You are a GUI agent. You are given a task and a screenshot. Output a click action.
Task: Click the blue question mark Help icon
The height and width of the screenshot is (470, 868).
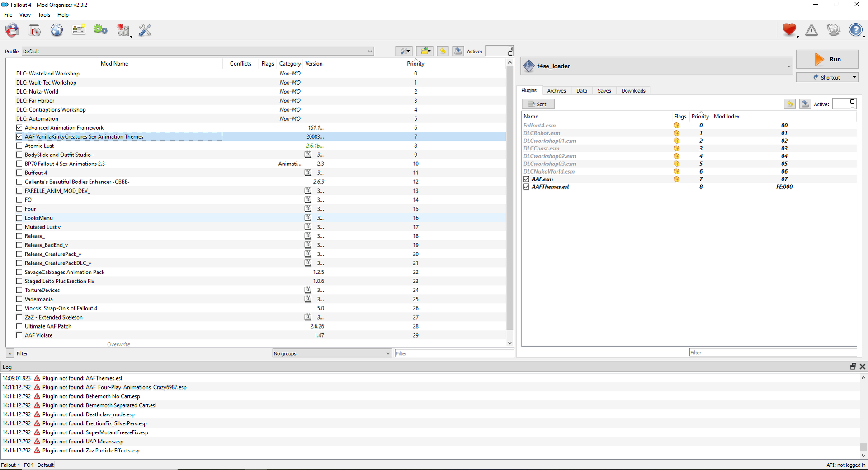point(855,30)
